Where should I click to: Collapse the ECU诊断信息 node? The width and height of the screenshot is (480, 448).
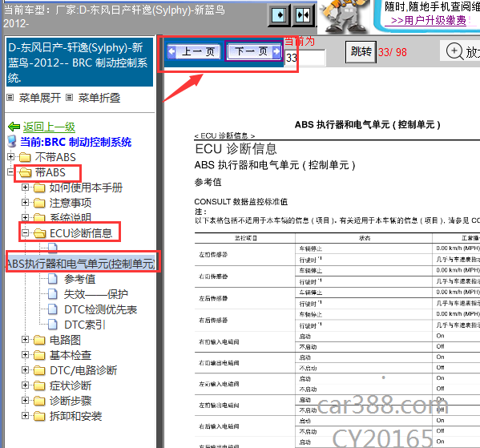click(25, 233)
